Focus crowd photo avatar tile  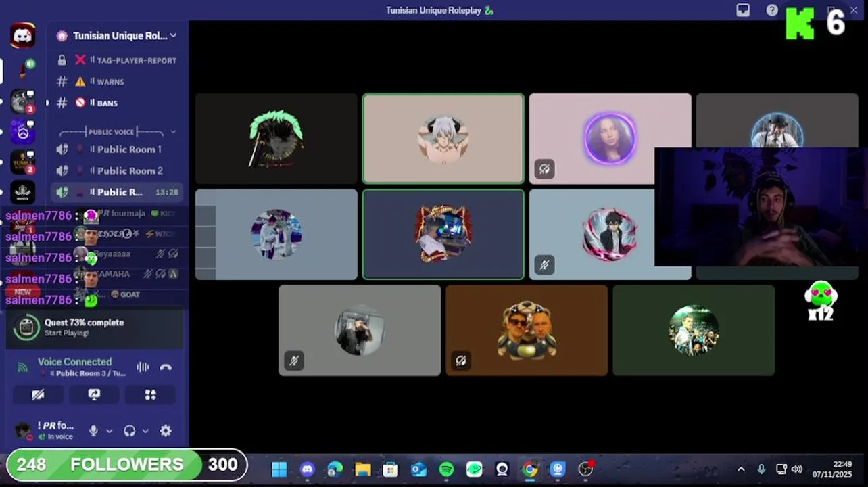tap(694, 330)
